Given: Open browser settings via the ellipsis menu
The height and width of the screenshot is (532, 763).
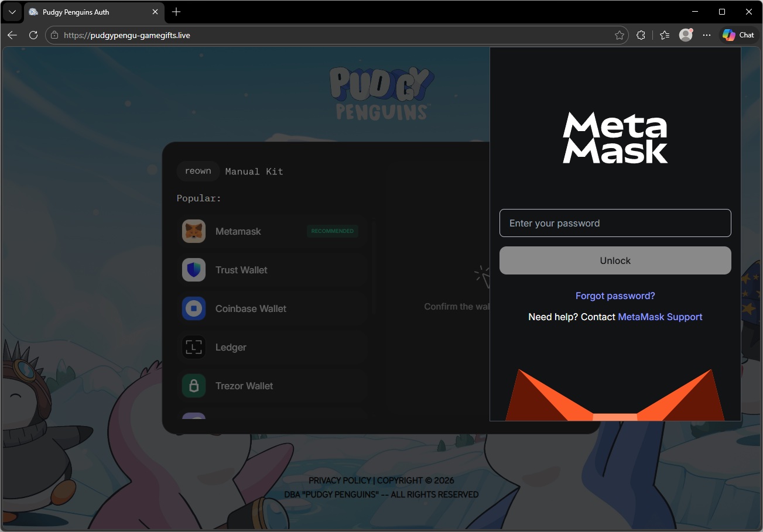Looking at the screenshot, I should click(x=707, y=35).
